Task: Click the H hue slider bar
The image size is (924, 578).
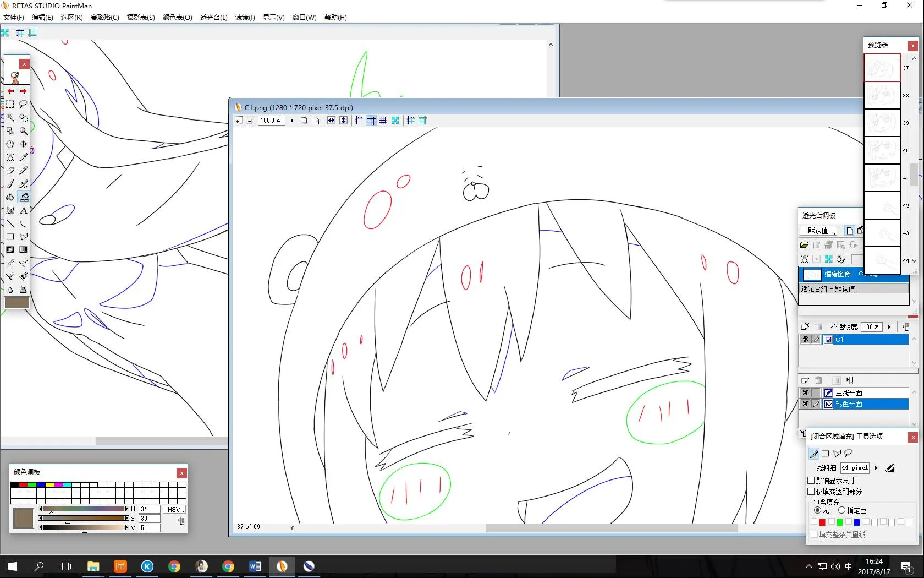Action: point(84,509)
